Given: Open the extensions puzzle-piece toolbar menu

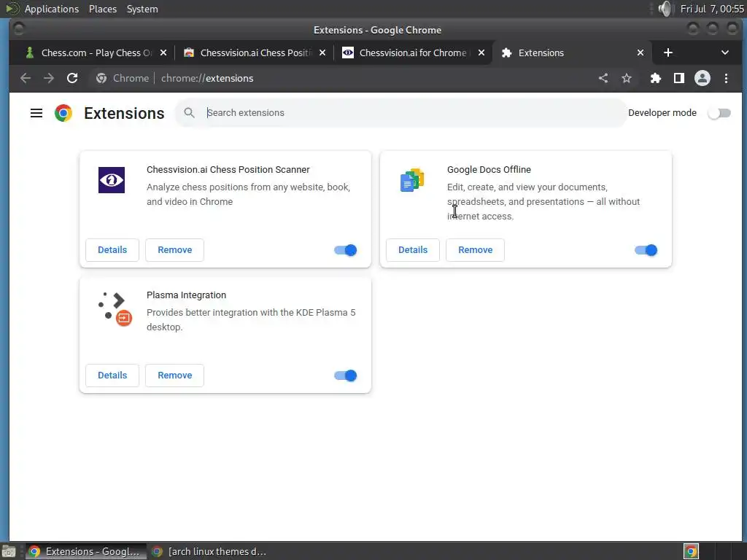Looking at the screenshot, I should click(656, 78).
